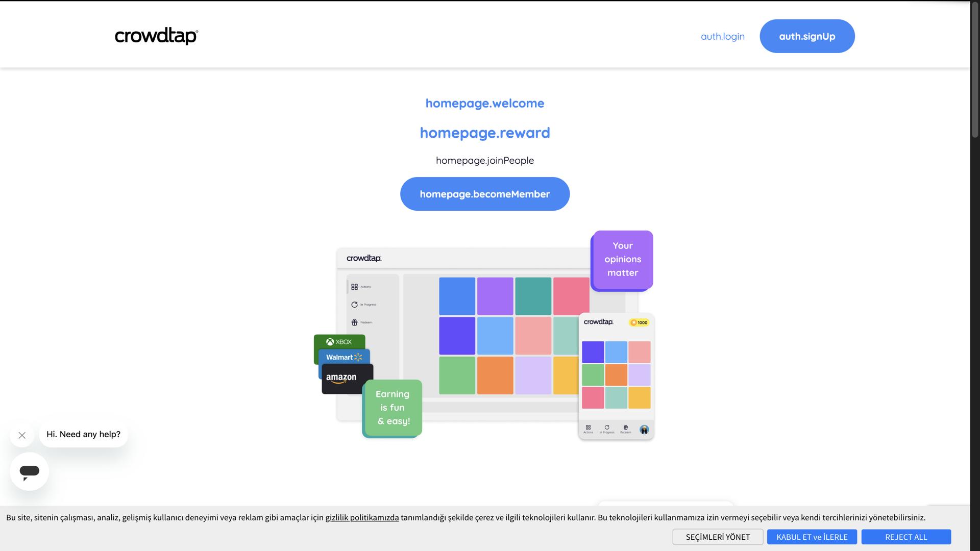Click the Walmart gift card image
The image size is (980, 551).
click(x=344, y=357)
